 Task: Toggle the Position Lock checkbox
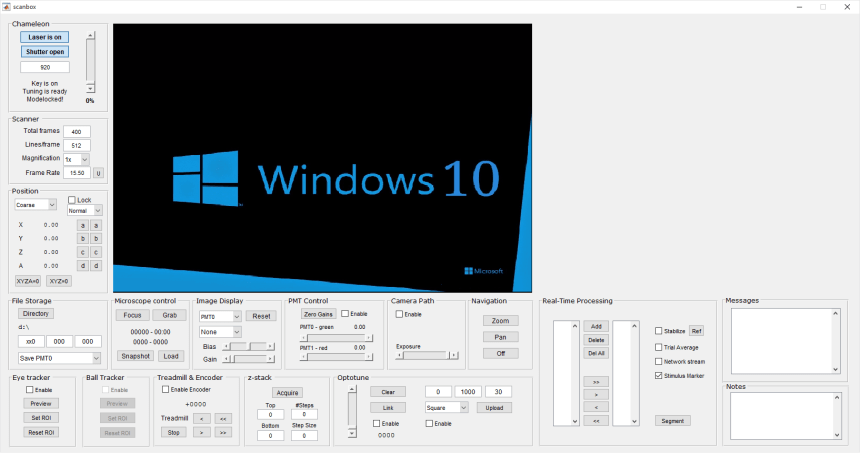72,200
